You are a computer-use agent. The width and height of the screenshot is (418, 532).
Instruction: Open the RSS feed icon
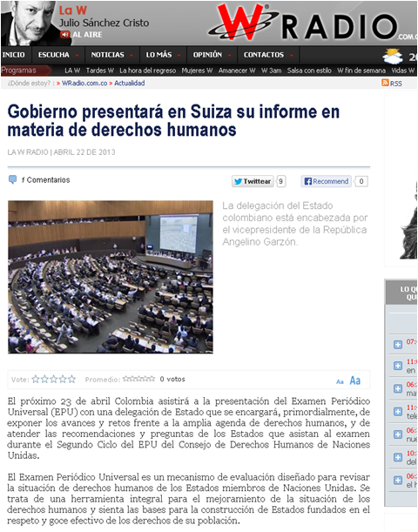click(x=385, y=83)
